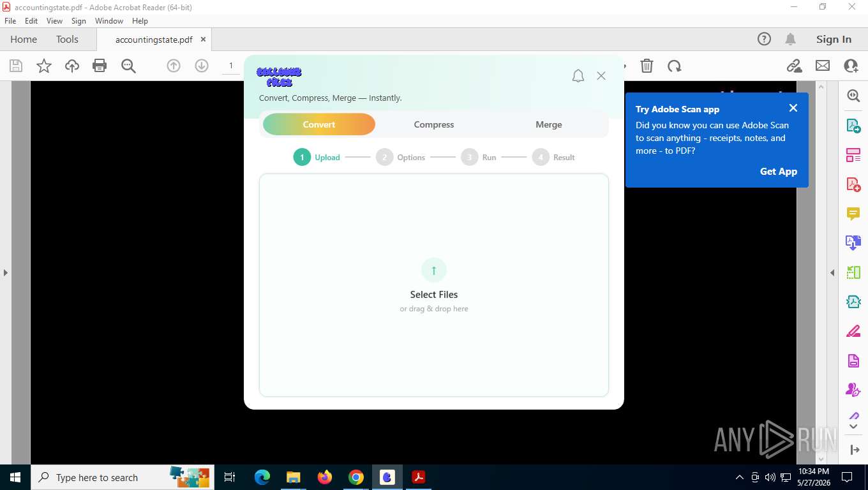
Task: Close the converter popup with its X
Action: pyautogui.click(x=601, y=76)
